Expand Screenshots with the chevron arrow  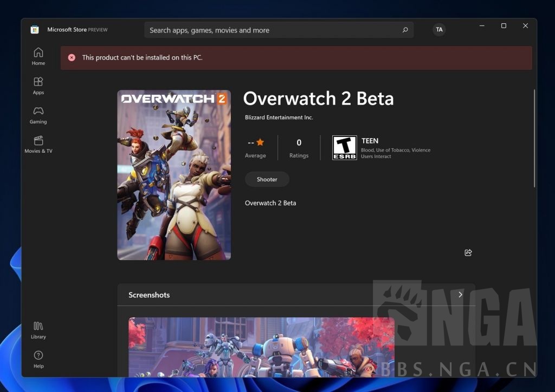pos(460,295)
